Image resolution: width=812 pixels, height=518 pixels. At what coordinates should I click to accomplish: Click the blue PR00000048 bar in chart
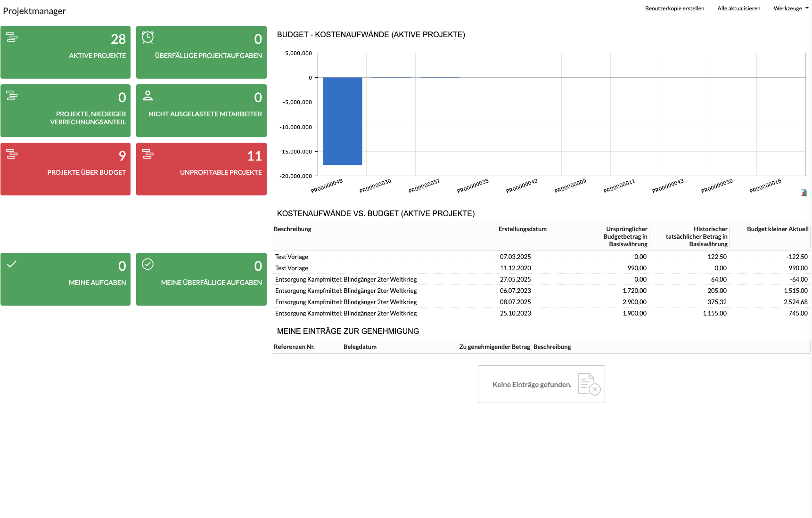click(x=343, y=121)
